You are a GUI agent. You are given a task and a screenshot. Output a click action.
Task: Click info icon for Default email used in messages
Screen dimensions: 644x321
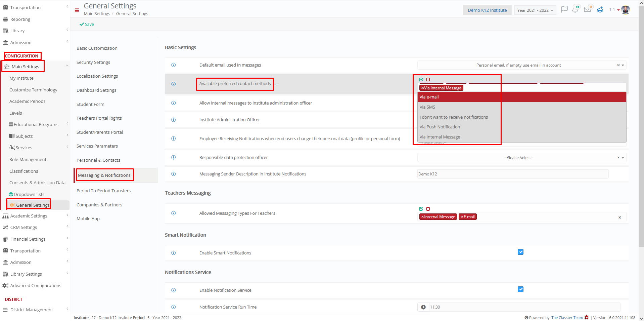coord(174,65)
